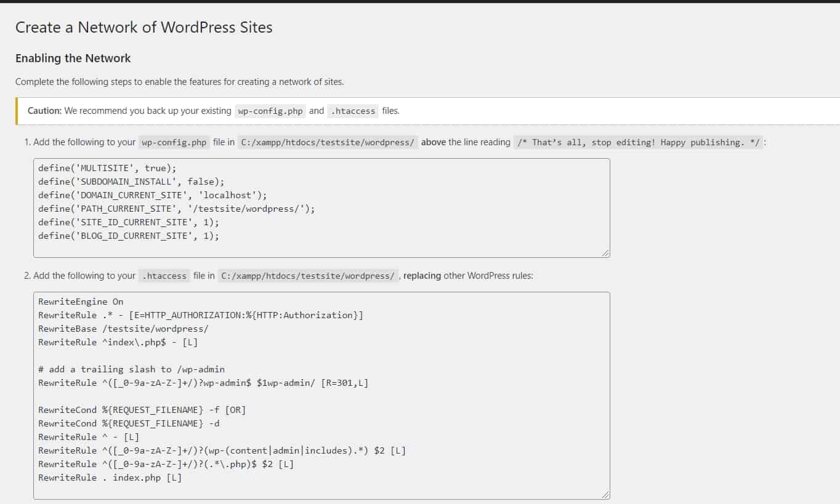Click the HTTP_AUTHORIZATION RewriteRule line
The height and width of the screenshot is (504, 840).
coord(201,315)
